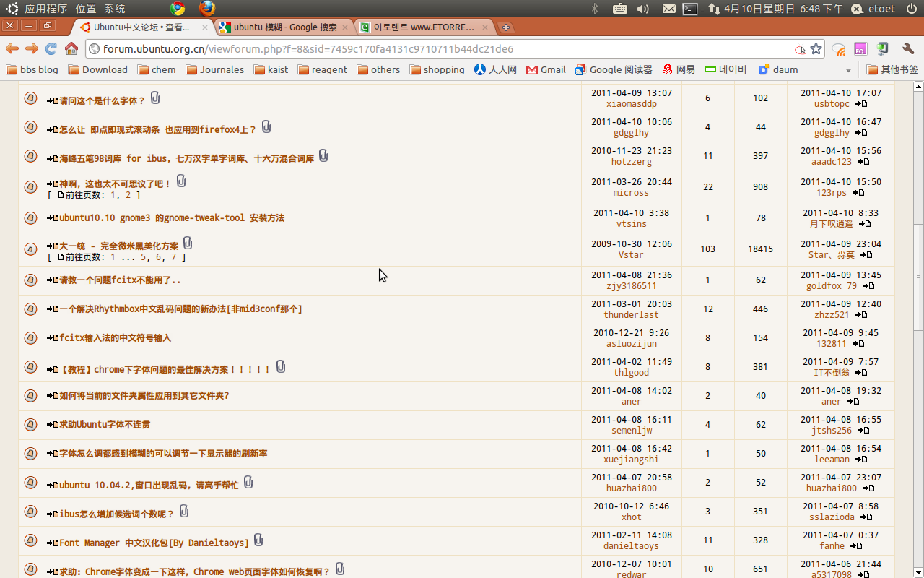The height and width of the screenshot is (578, 924).
Task: Go back with Chrome's back arrow
Action: click(x=12, y=48)
